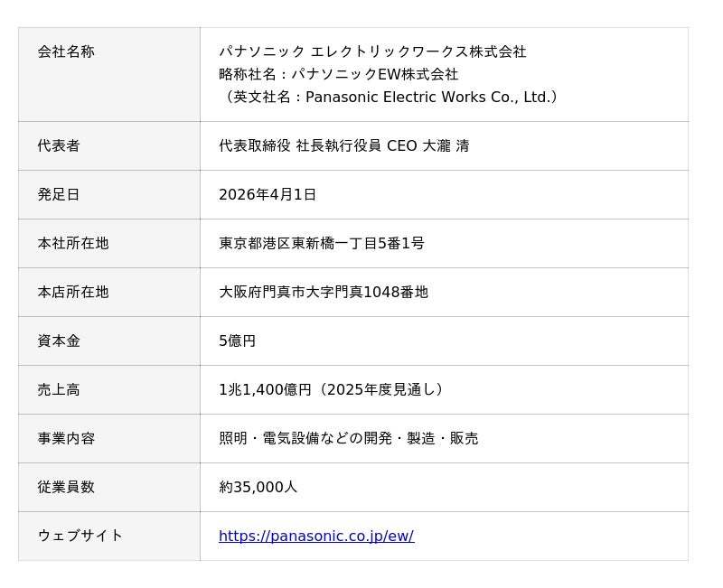Click the 略称社名 abbreviated name line
The image size is (723, 588).
pos(338,74)
